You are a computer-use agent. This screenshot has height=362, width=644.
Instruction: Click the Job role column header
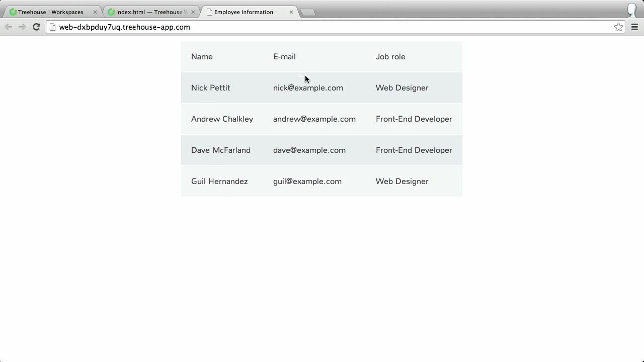point(390,57)
